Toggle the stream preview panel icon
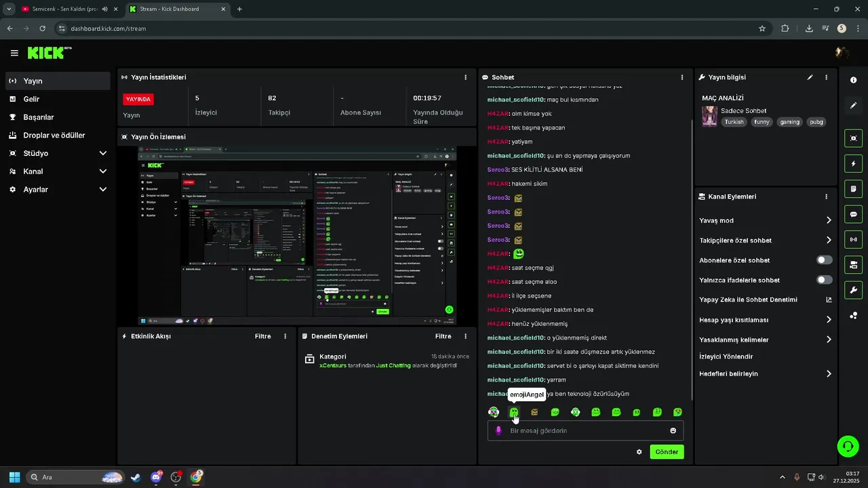Viewport: 868px width, 488px height. 853,138
